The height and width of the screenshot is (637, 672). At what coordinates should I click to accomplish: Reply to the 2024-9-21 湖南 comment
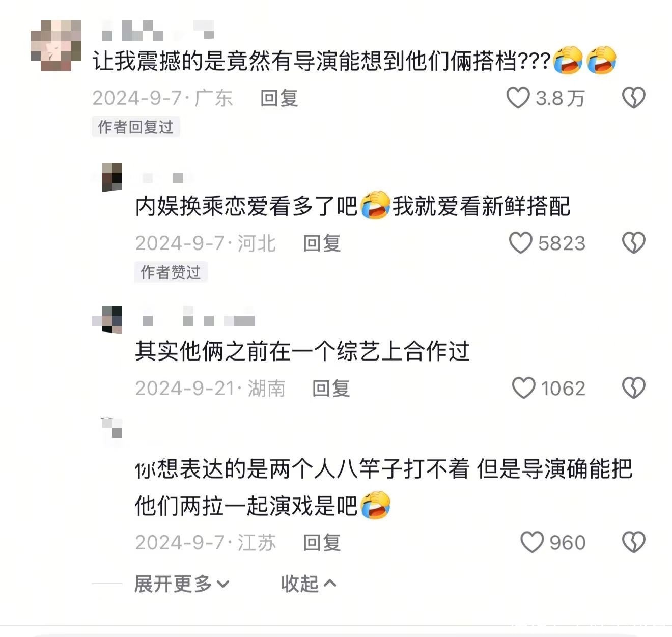[331, 388]
